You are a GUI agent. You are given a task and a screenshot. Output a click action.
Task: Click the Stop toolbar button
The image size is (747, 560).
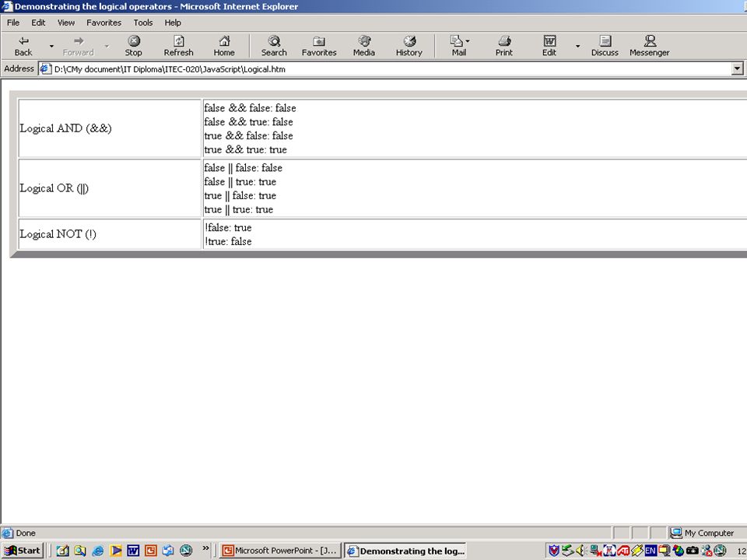point(134,46)
